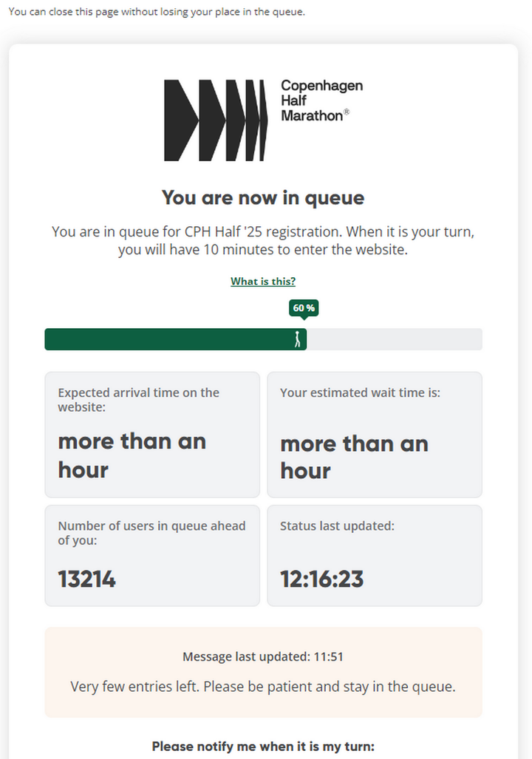Click the "Message last updated: 11:51" line

point(263,656)
